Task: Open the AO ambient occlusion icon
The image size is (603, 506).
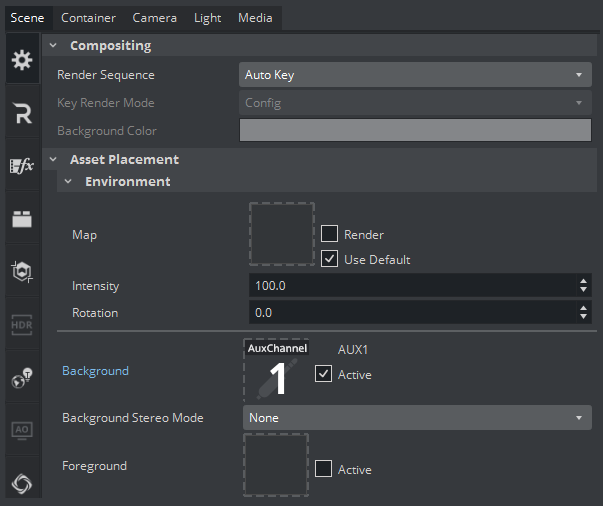Action: pos(21,430)
